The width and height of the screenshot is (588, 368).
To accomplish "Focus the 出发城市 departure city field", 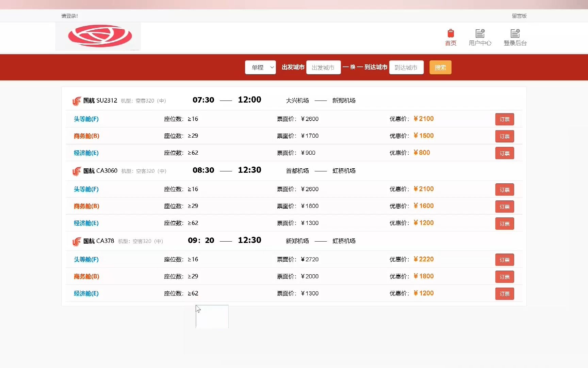I will pyautogui.click(x=323, y=67).
